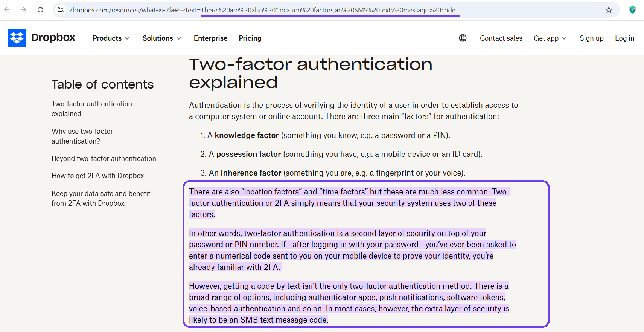Click Contact sales link
This screenshot has width=644, height=332.
(x=501, y=38)
